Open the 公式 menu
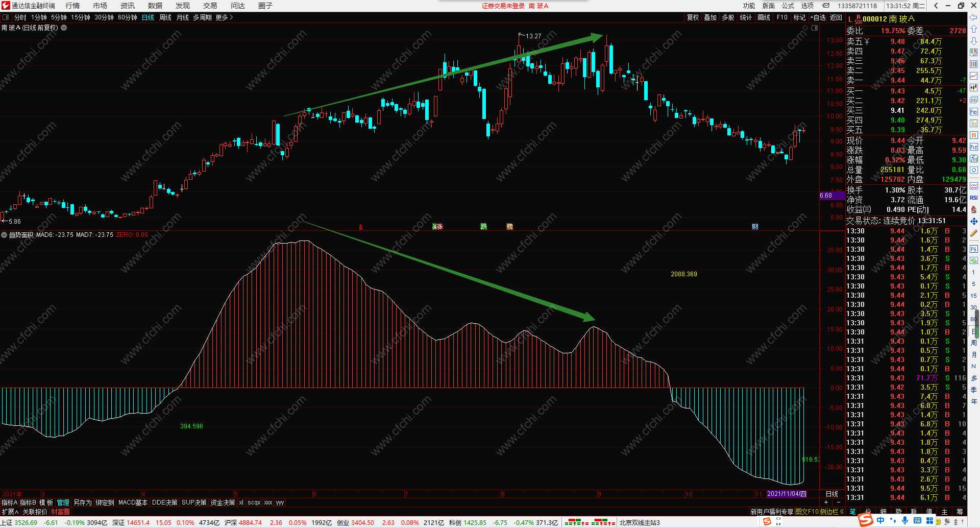Viewport: 980px width, 528px height. coord(788,6)
